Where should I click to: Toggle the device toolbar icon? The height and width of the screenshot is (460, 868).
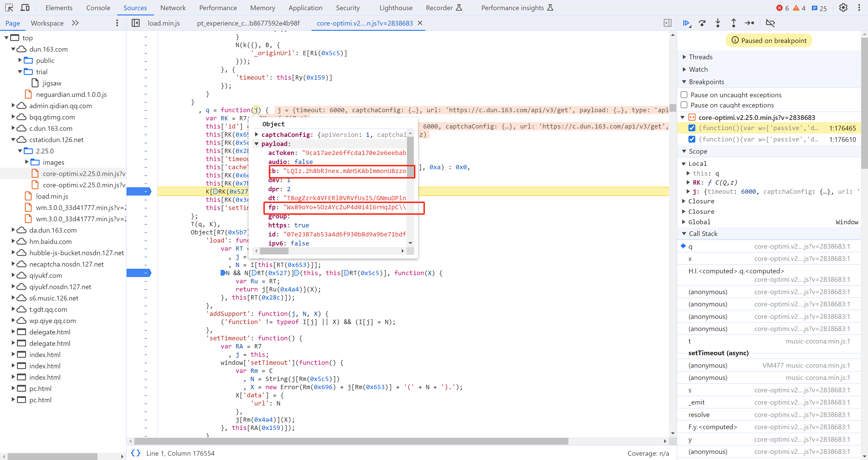click(x=25, y=7)
